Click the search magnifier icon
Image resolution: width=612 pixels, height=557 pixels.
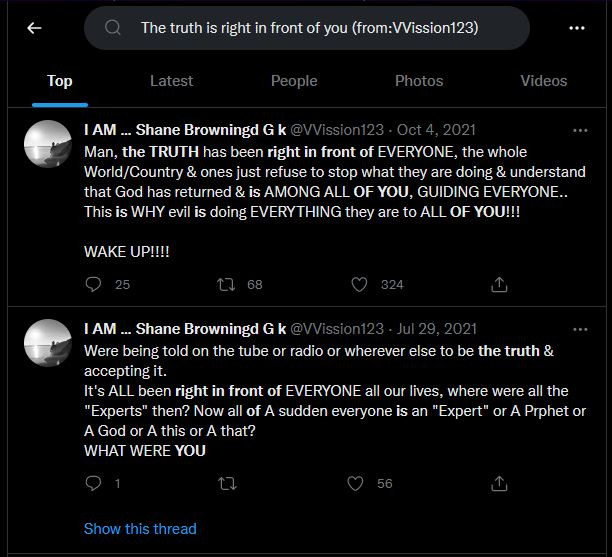pos(113,28)
